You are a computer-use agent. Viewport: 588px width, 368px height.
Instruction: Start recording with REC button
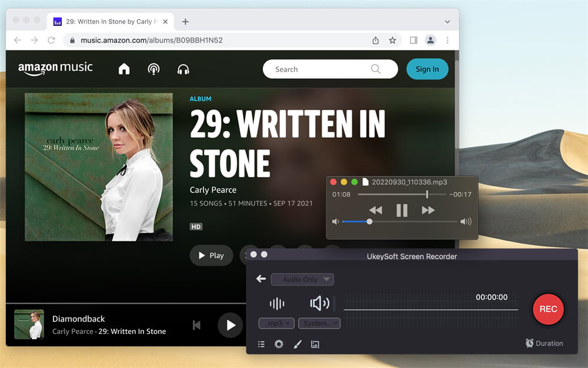click(x=548, y=309)
